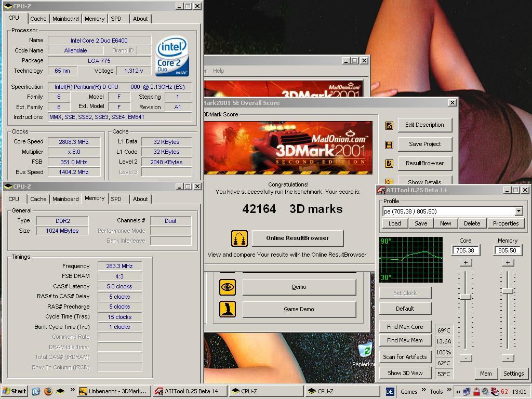Click the Core clock slider handle
The height and width of the screenshot is (399, 532).
(465, 297)
